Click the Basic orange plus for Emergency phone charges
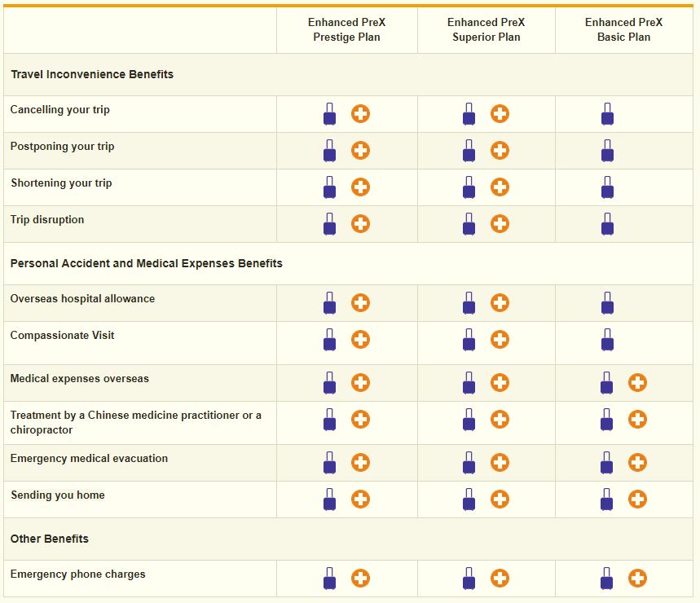 [637, 579]
